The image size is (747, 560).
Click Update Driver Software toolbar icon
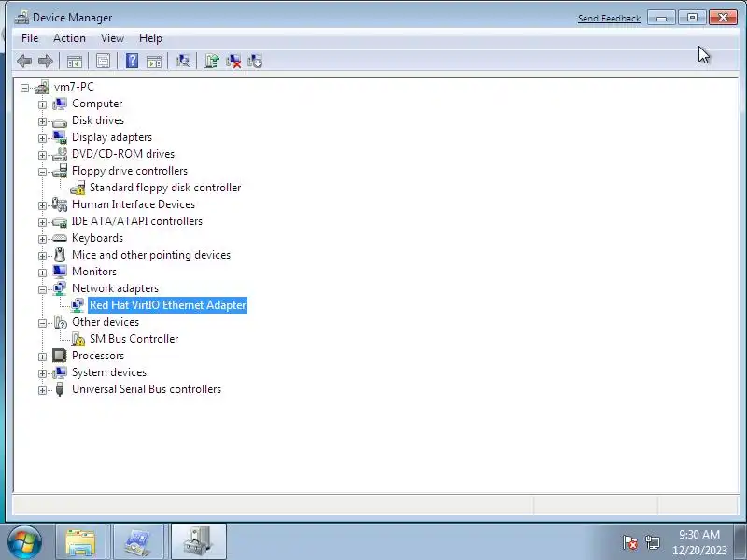coord(212,61)
